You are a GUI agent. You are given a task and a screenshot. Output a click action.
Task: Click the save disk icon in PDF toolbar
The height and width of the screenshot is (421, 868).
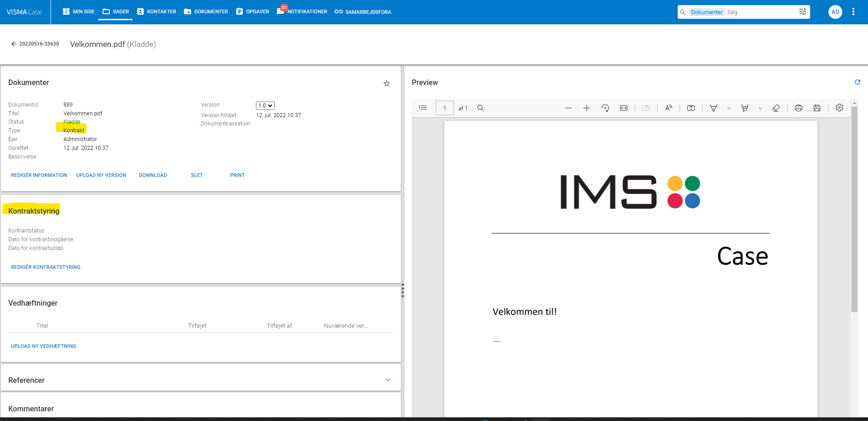[x=817, y=108]
